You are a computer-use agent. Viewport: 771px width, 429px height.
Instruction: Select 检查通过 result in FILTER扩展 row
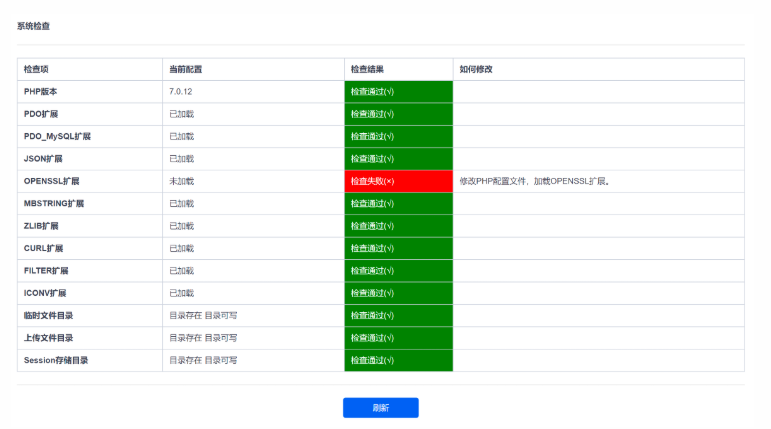[398, 271]
